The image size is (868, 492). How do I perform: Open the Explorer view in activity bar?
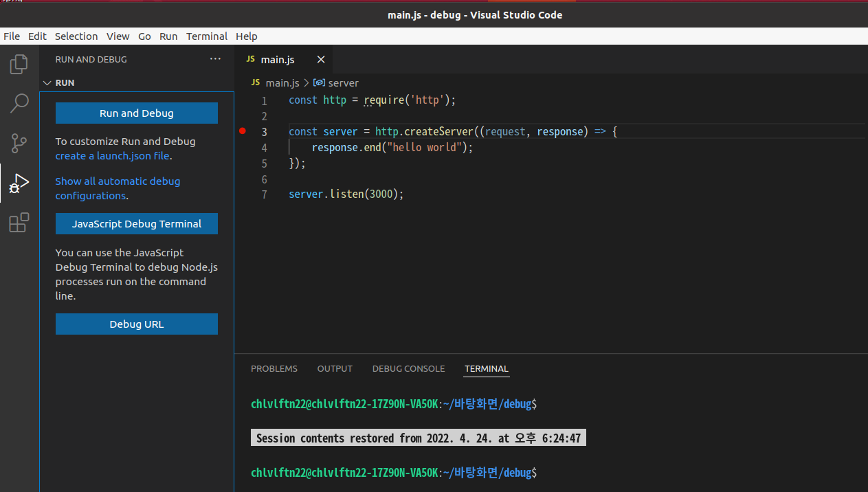tap(19, 64)
